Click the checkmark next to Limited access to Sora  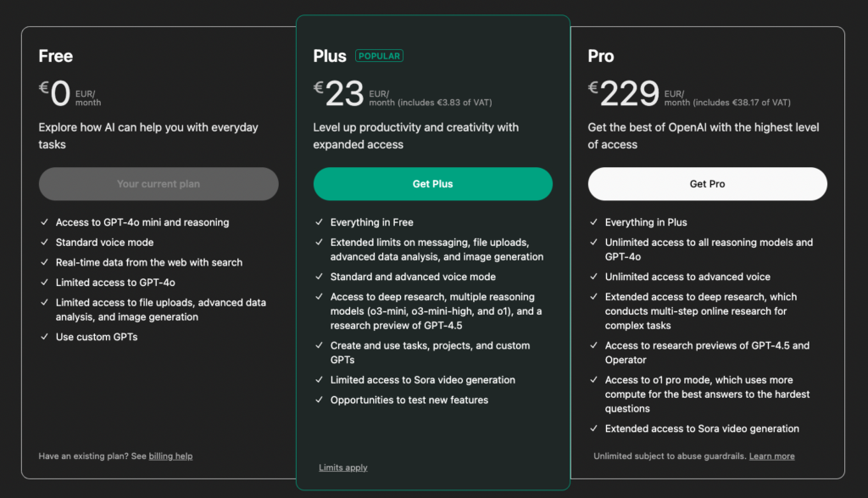317,380
